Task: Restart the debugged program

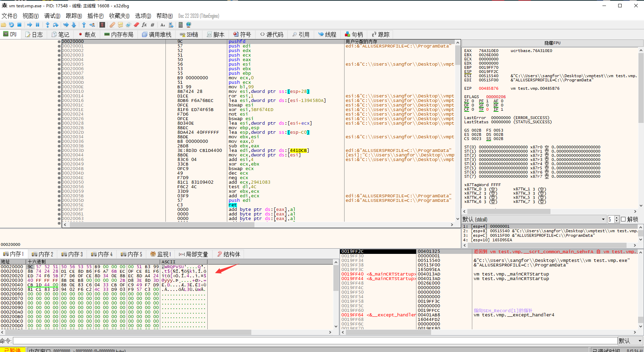Action: pos(12,25)
